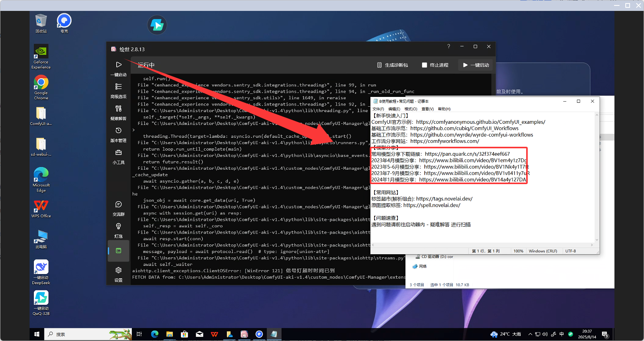The image size is (644, 341).
Task: Open the notification center in the taskbar
Action: [x=605, y=334]
